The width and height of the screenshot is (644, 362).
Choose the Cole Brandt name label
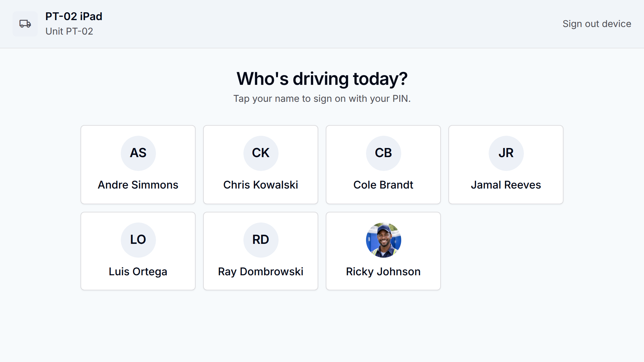383,185
